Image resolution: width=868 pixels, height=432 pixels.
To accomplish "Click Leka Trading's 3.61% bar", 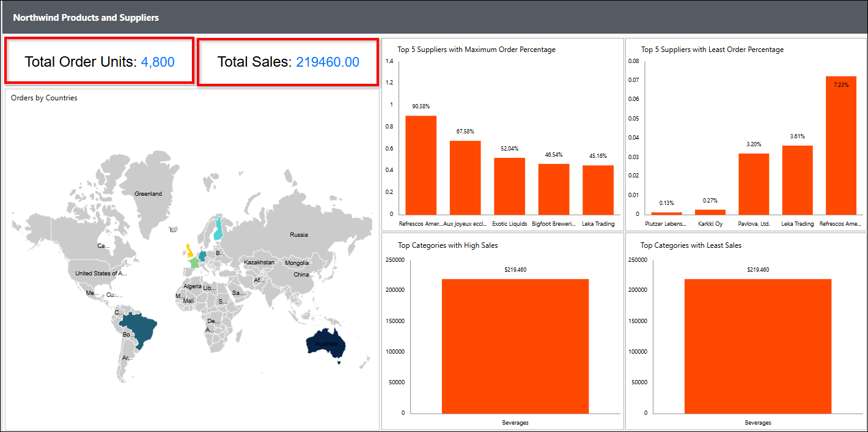I will [797, 180].
